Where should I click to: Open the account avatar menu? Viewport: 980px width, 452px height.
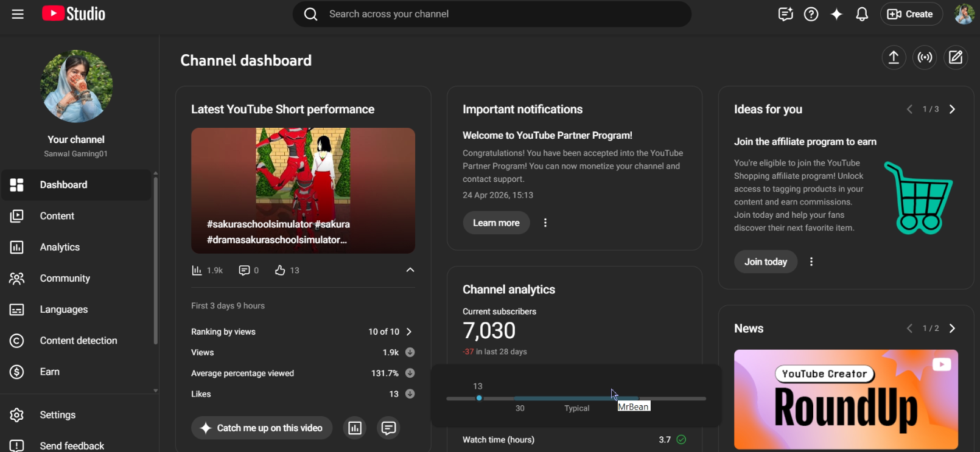click(964, 14)
